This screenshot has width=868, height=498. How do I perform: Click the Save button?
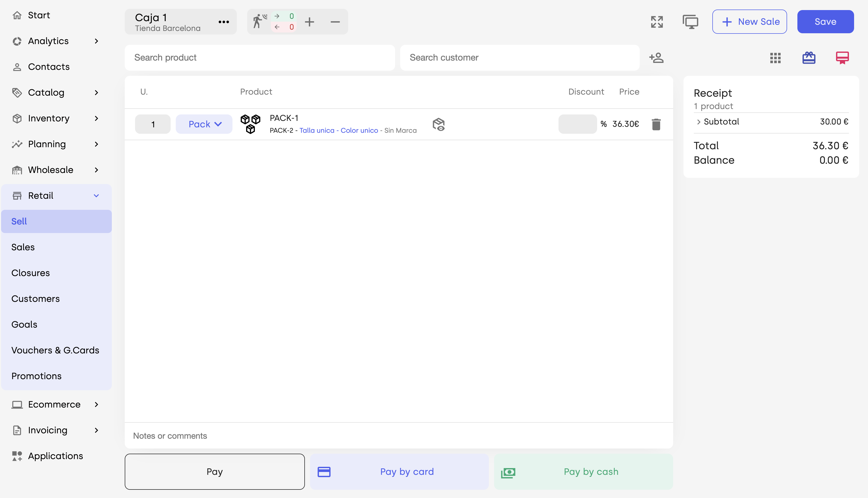[825, 22]
